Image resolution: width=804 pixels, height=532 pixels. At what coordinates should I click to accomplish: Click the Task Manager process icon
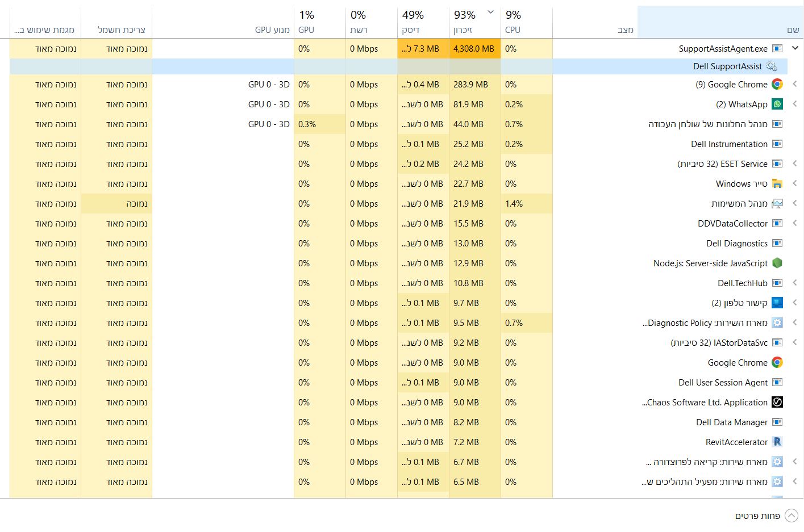(777, 204)
